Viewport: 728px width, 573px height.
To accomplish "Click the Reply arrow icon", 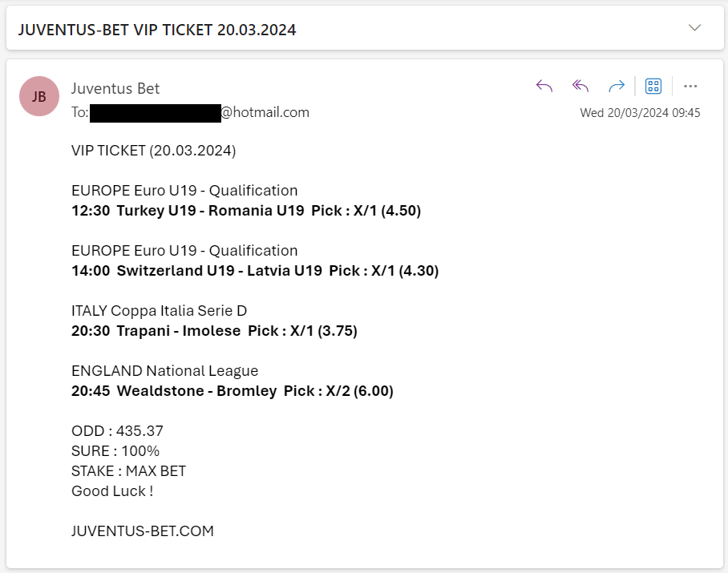I will (x=544, y=87).
